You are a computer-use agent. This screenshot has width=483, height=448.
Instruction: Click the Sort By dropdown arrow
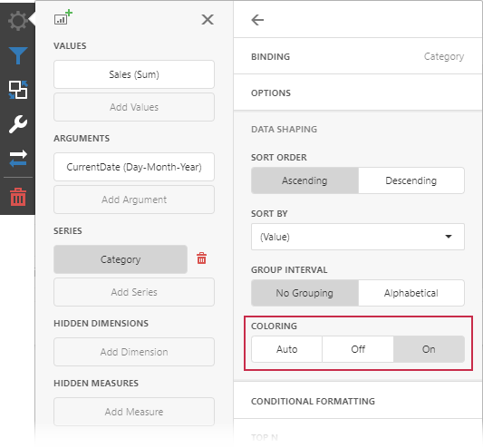pos(449,237)
